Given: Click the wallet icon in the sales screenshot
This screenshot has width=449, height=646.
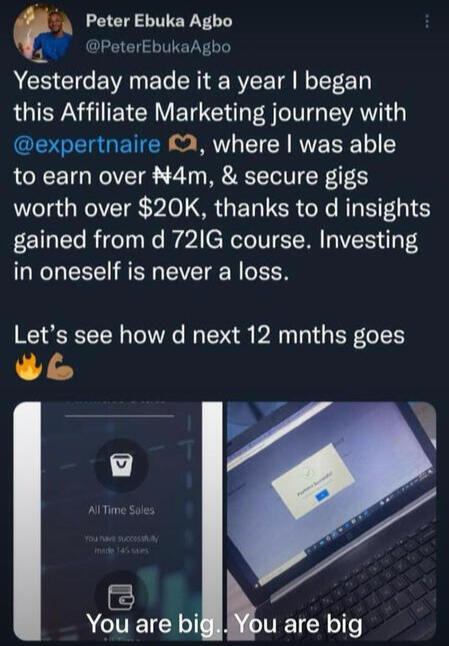Looking at the screenshot, I should pyautogui.click(x=121, y=597).
